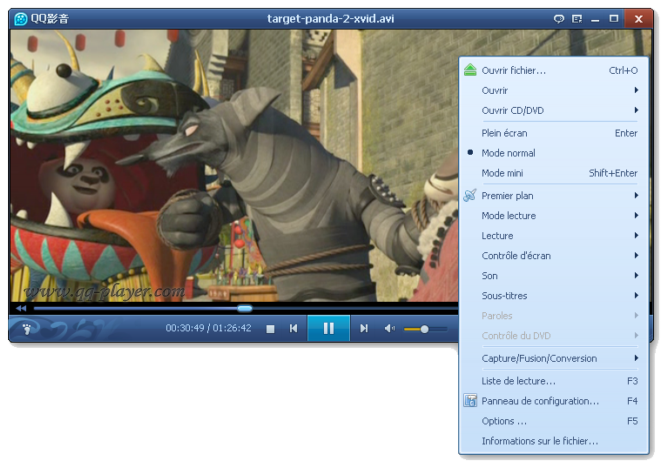Minimize the QQ Player window
The width and height of the screenshot is (667, 468).
point(595,19)
